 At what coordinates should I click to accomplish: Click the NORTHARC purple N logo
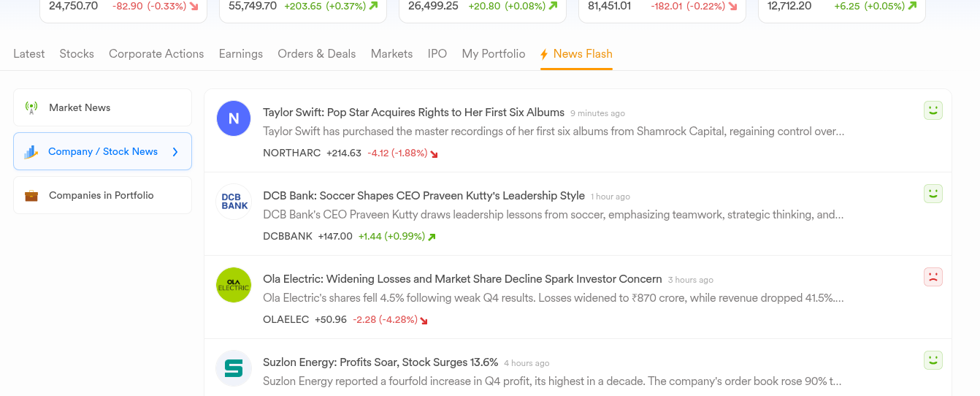234,118
